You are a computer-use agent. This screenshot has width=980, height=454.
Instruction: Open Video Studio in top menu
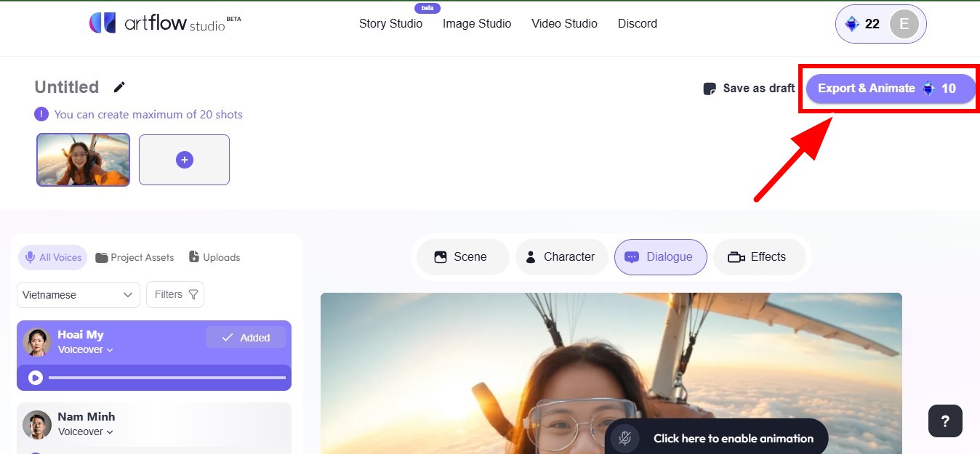pos(564,23)
